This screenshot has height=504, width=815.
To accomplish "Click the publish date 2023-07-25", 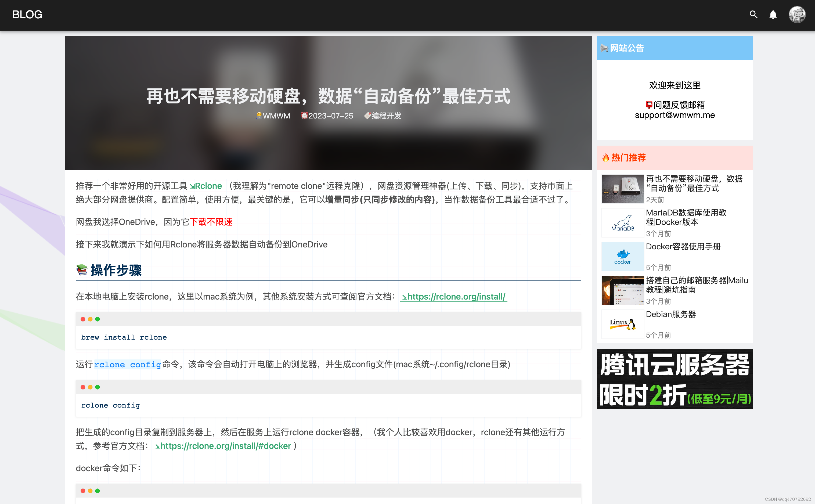I will tap(330, 116).
